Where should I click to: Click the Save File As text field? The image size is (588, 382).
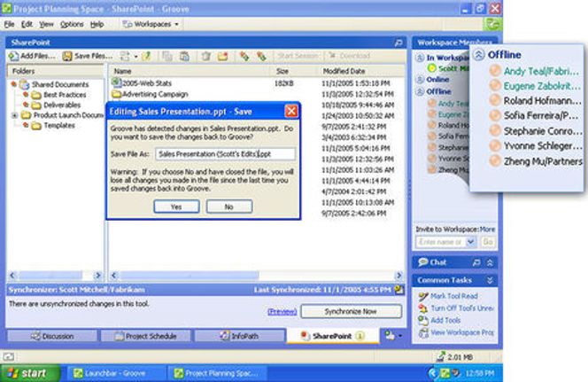[226, 154]
